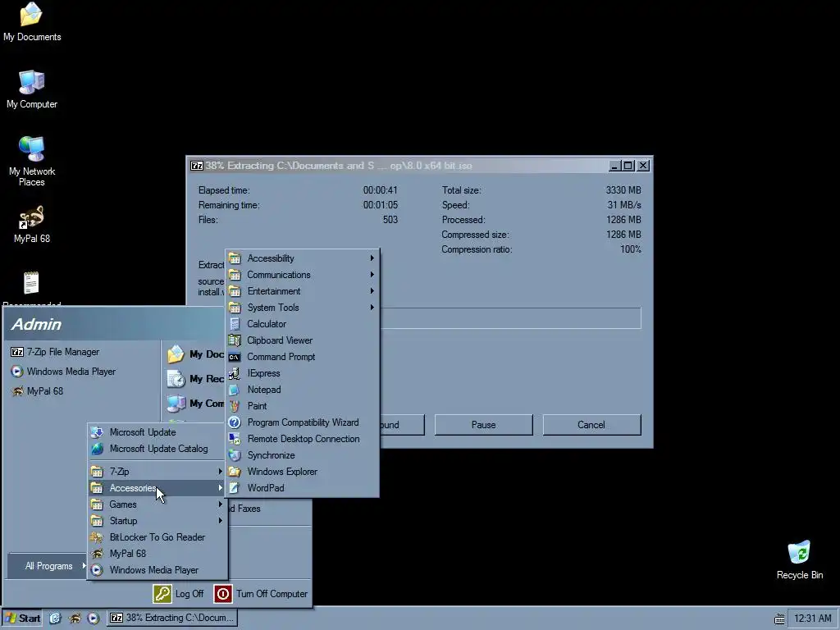The image size is (840, 630).
Task: Launch Windows Explorer from its icon
Action: [234, 472]
